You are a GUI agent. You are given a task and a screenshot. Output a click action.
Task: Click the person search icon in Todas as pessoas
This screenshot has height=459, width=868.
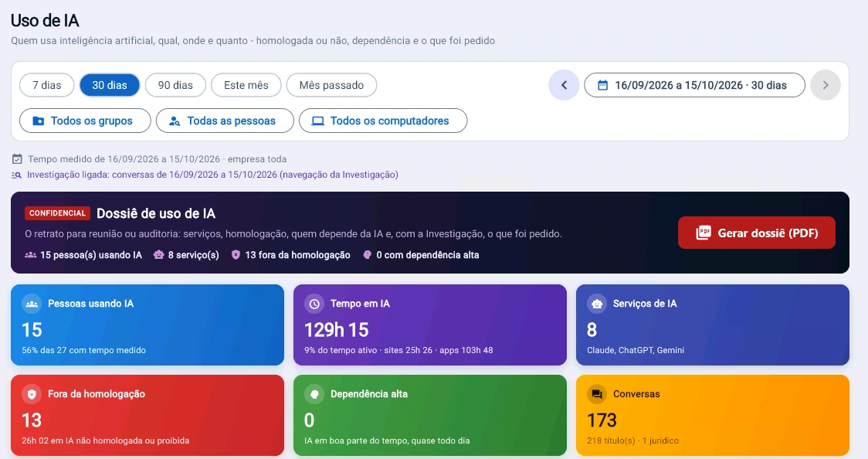[x=175, y=121]
